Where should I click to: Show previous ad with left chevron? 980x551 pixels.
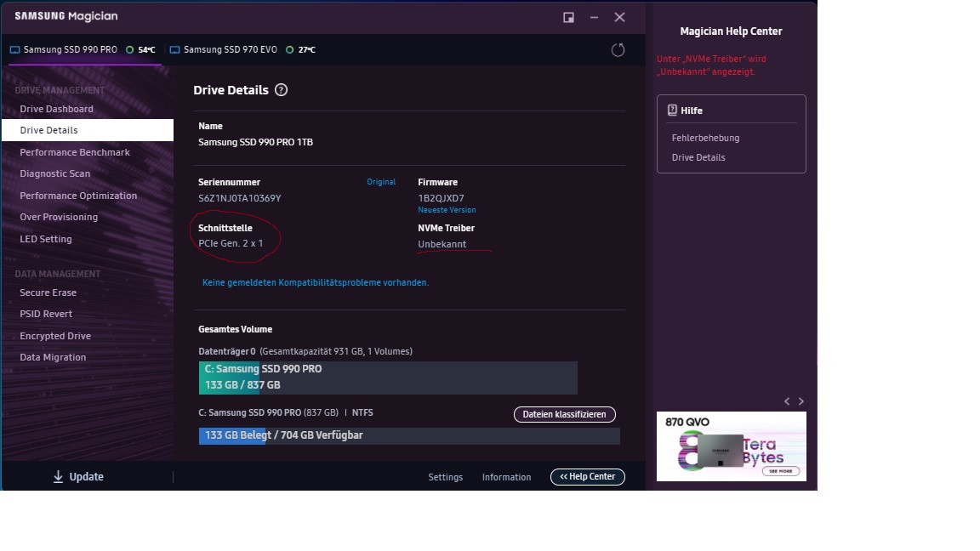[787, 401]
